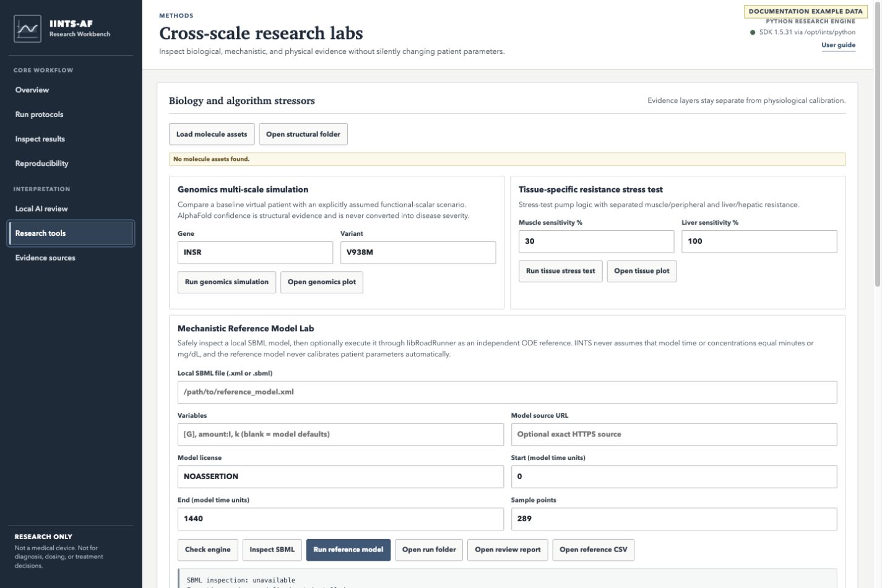Click the Variables input field
Screen dimensions: 882x588
[x=340, y=435]
